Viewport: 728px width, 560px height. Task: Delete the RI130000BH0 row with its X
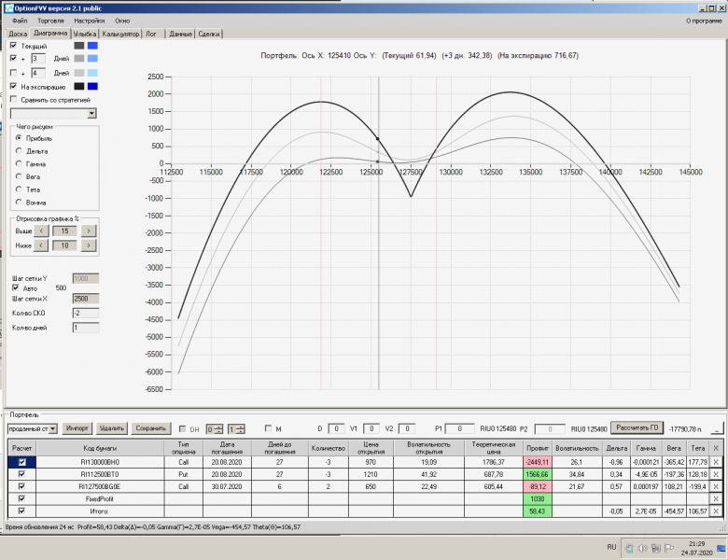tap(716, 462)
